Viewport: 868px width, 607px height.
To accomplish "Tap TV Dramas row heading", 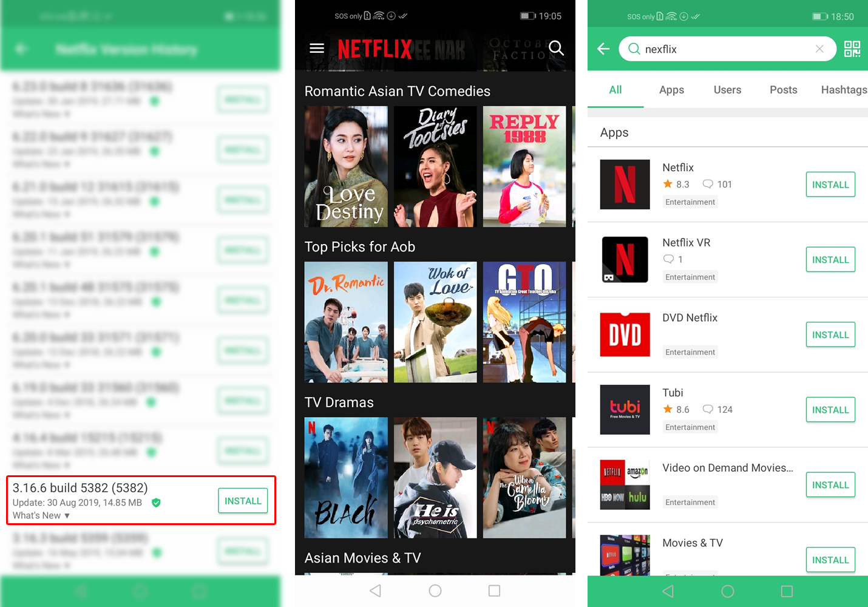I will (x=339, y=402).
